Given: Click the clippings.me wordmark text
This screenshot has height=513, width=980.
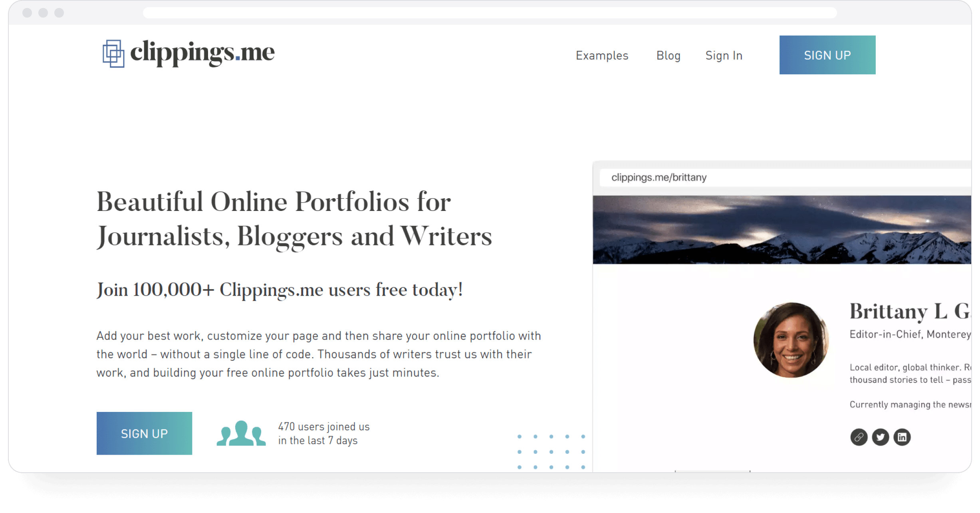Looking at the screenshot, I should pos(202,53).
